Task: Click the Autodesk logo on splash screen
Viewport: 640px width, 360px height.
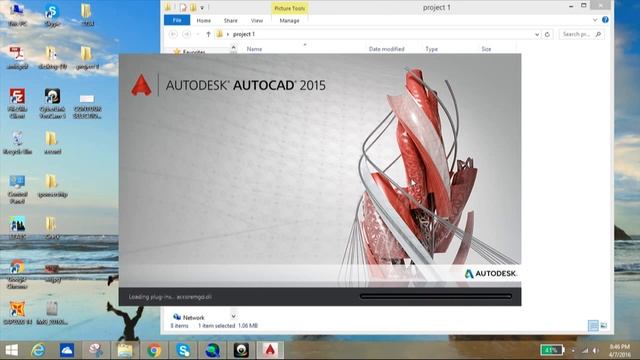Action: (x=491, y=273)
